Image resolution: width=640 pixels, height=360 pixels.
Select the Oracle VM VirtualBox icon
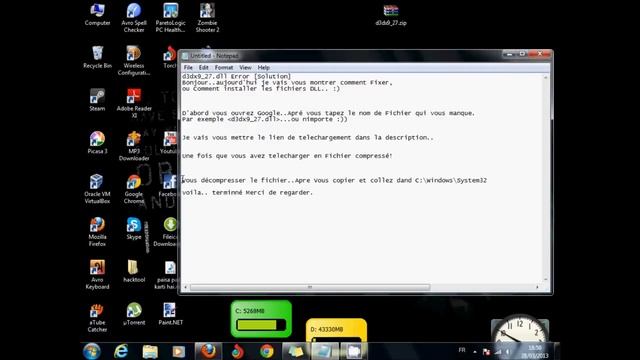point(97,189)
